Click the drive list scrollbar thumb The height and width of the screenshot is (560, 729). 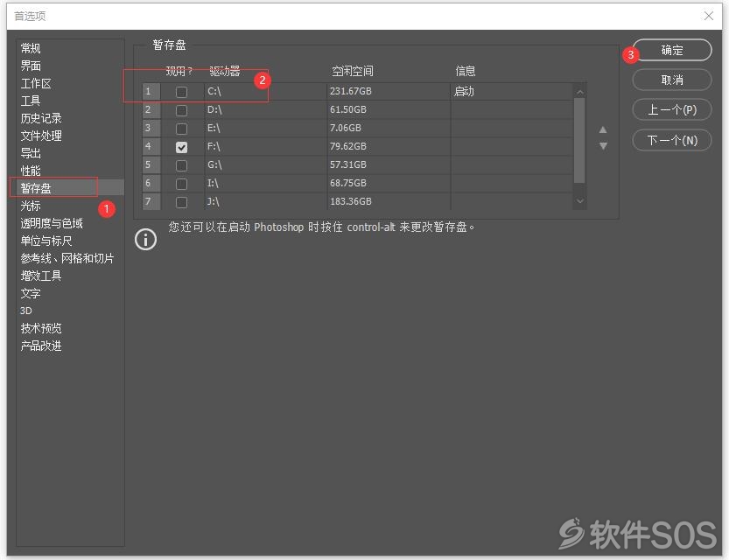point(579,140)
